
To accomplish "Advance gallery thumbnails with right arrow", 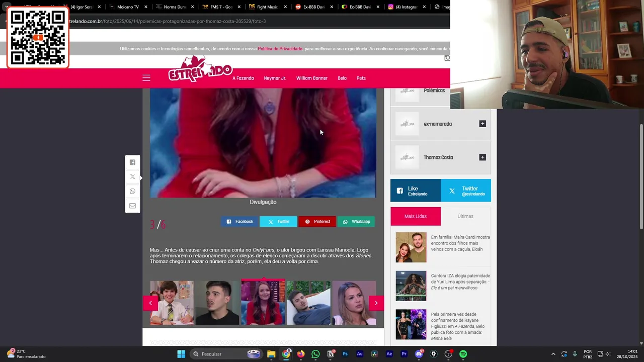I will pos(376,303).
